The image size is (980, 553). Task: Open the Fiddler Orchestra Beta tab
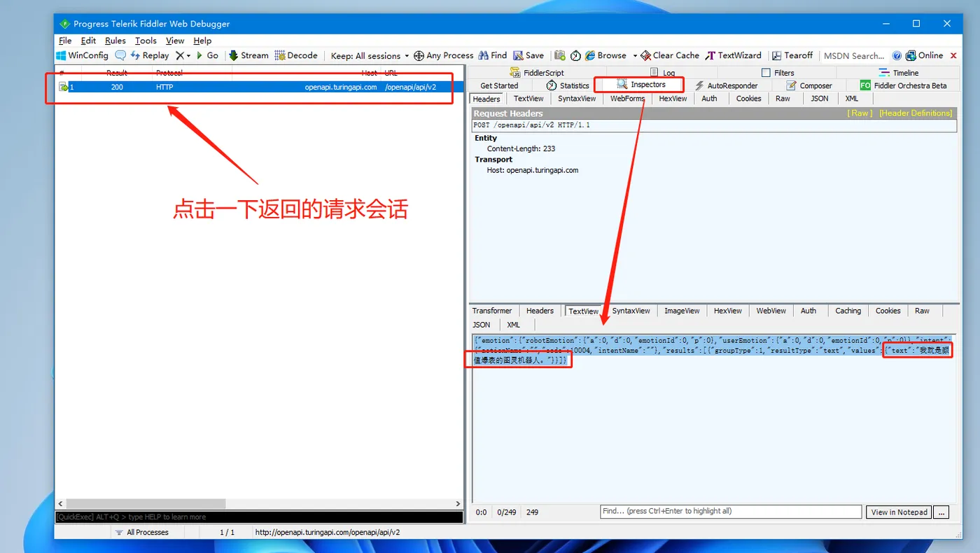coord(904,85)
